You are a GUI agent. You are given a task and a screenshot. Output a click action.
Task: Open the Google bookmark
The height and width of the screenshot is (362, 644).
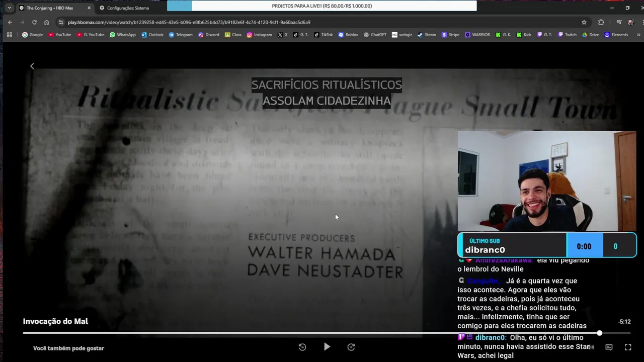tap(33, 35)
